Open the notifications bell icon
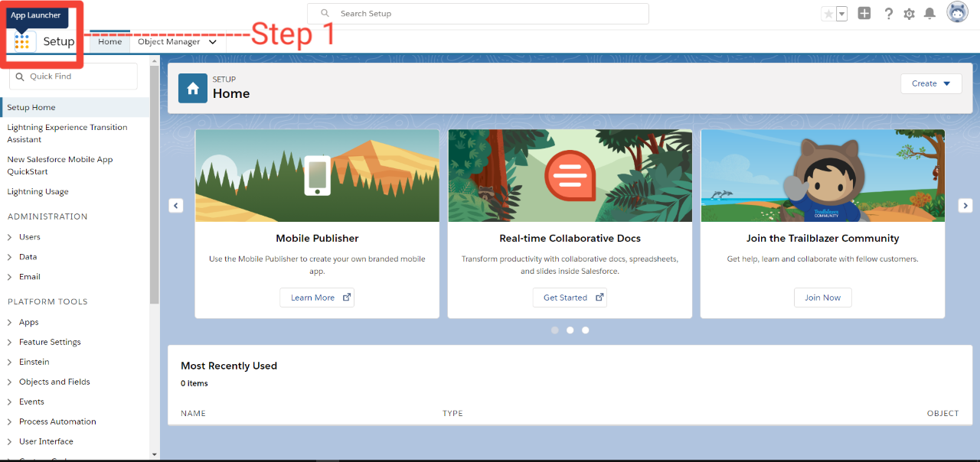The height and width of the screenshot is (462, 980). [x=929, y=13]
